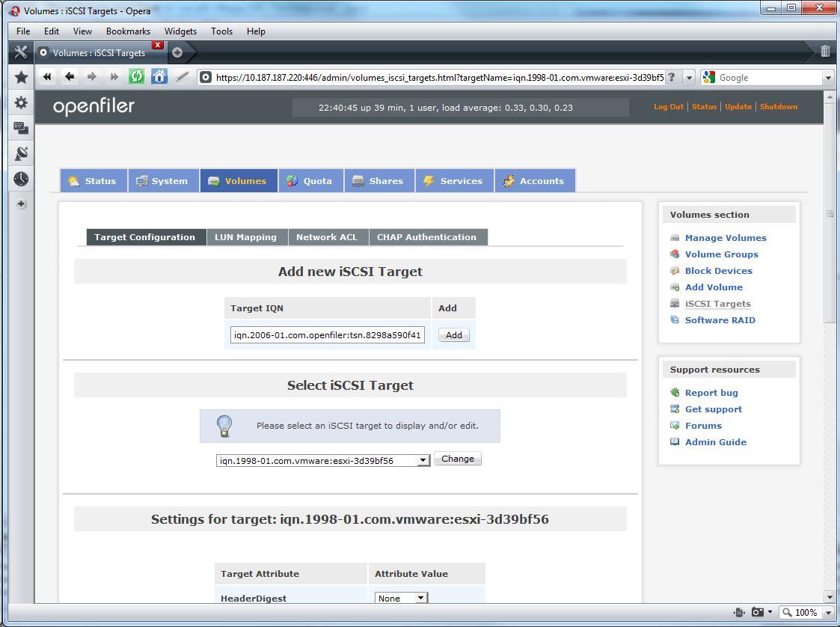This screenshot has height=627, width=840.
Task: Open the Bookmarks star panel icon
Action: point(21,77)
